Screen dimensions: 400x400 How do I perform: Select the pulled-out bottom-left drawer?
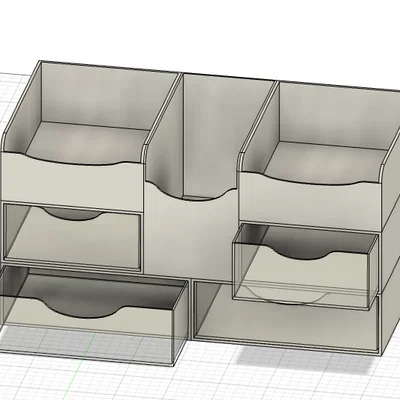pyautogui.click(x=92, y=315)
